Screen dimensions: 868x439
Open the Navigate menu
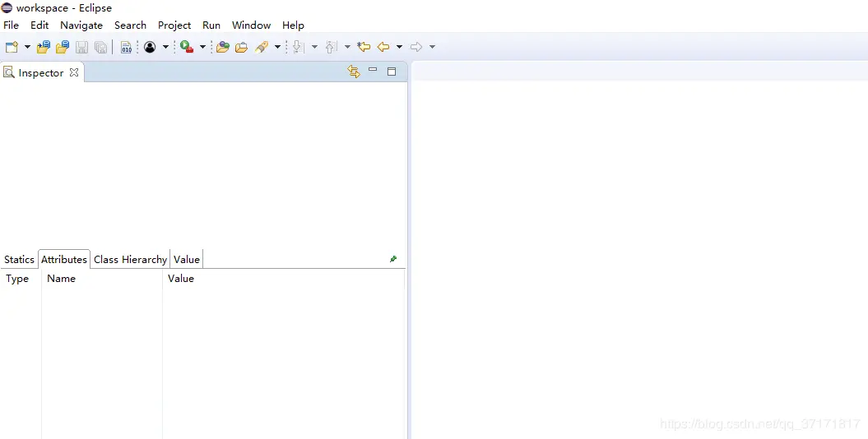[81, 25]
